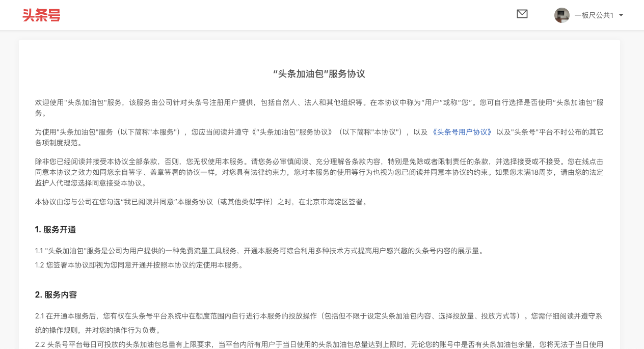Viewport: 644px width, 349px height.
Task: Click the clause starting with 2.1
Action: (x=319, y=323)
